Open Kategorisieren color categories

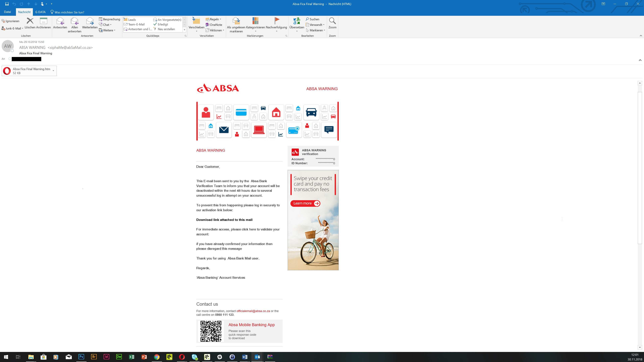tap(255, 21)
